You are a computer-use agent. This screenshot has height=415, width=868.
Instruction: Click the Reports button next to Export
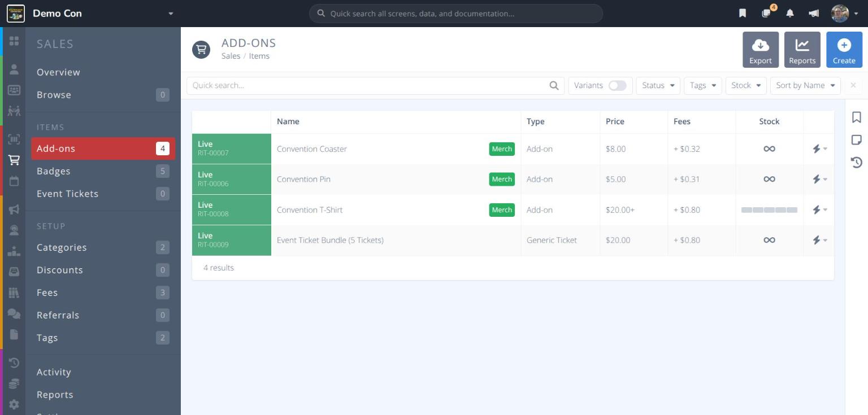802,50
